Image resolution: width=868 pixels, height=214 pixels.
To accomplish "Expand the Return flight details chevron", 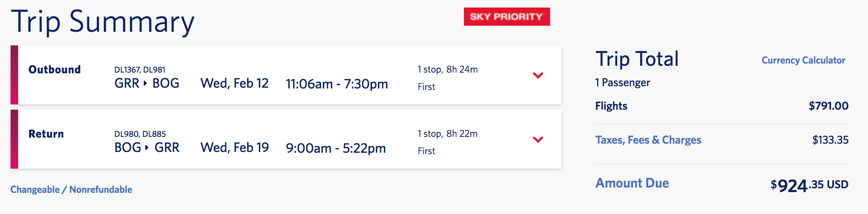I will 538,140.
